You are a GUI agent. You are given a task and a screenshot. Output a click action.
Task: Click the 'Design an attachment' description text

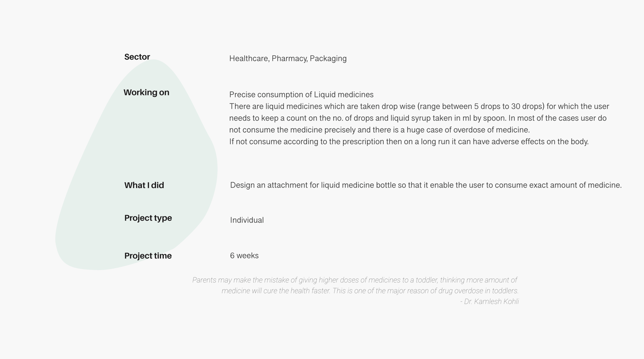pos(425,185)
